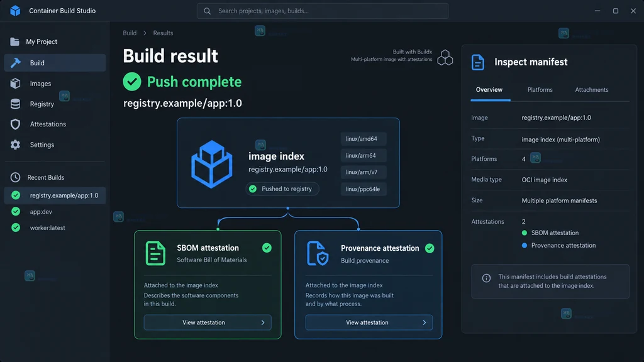
Task: View the Provenance attestation
Action: click(369, 322)
